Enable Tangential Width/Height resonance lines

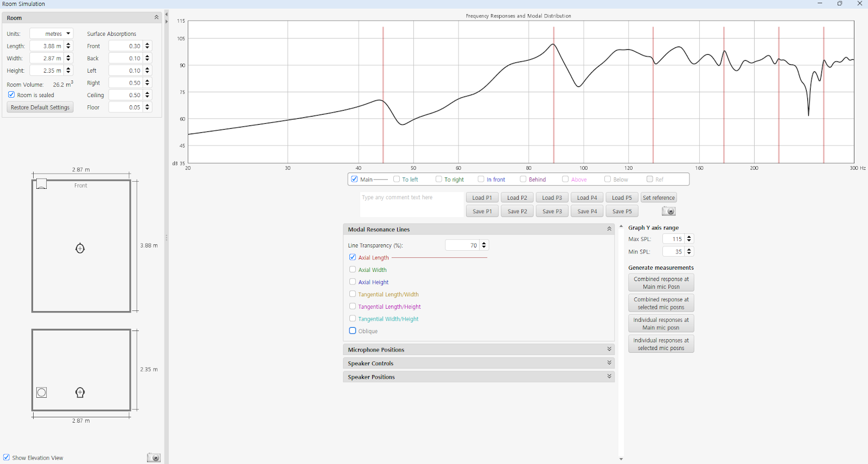coord(353,319)
